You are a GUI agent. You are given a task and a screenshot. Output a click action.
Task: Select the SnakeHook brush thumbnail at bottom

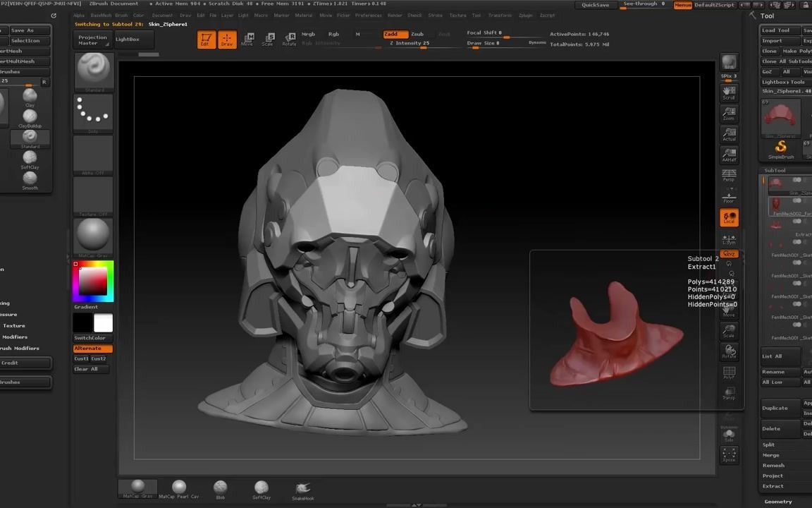(302, 487)
